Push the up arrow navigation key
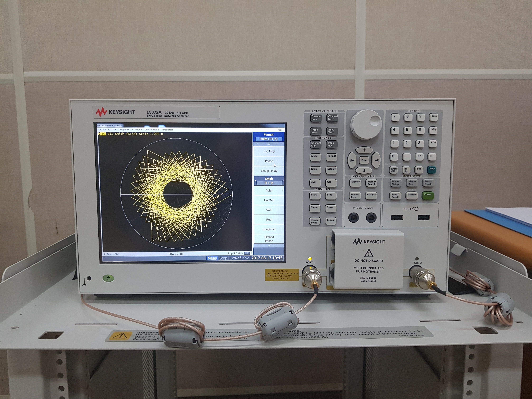 point(364,150)
